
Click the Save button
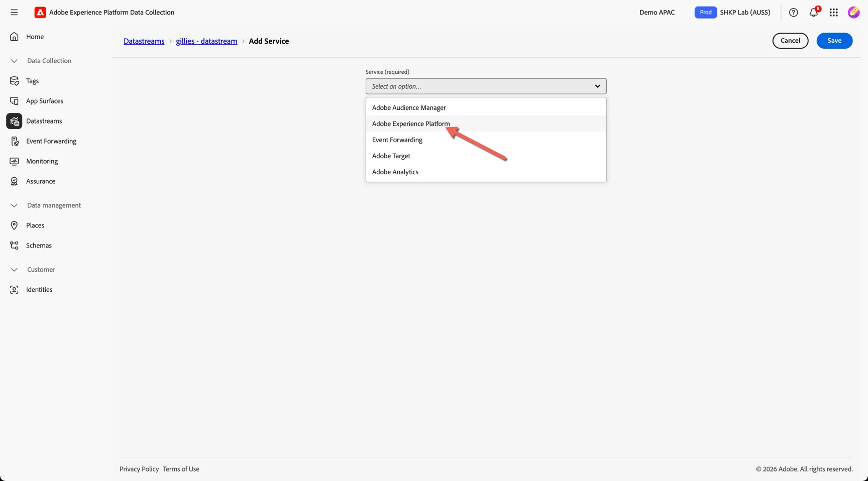(834, 41)
